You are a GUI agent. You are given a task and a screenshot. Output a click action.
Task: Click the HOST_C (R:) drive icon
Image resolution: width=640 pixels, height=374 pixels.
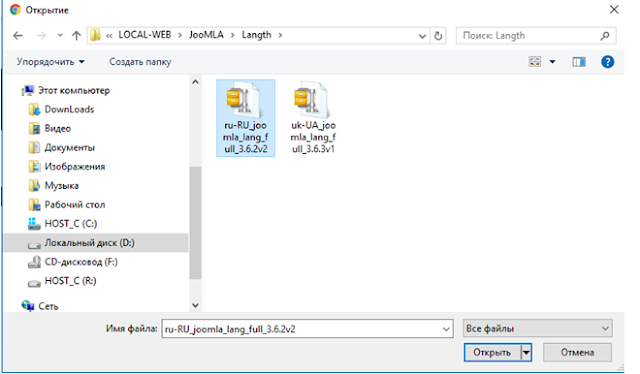[34, 283]
